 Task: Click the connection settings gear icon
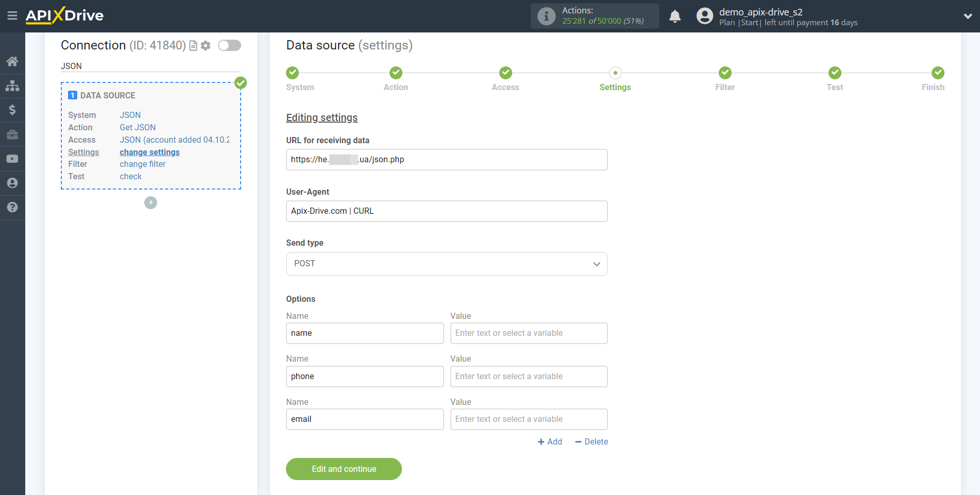click(x=206, y=46)
